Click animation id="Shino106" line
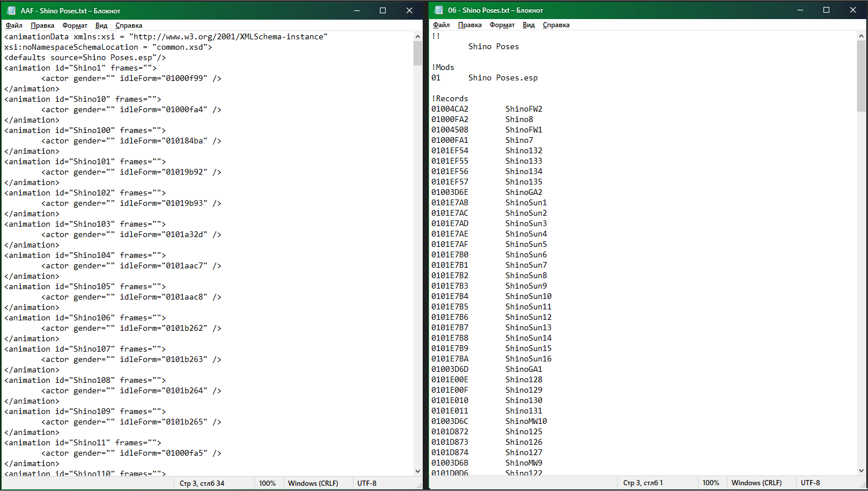 85,318
